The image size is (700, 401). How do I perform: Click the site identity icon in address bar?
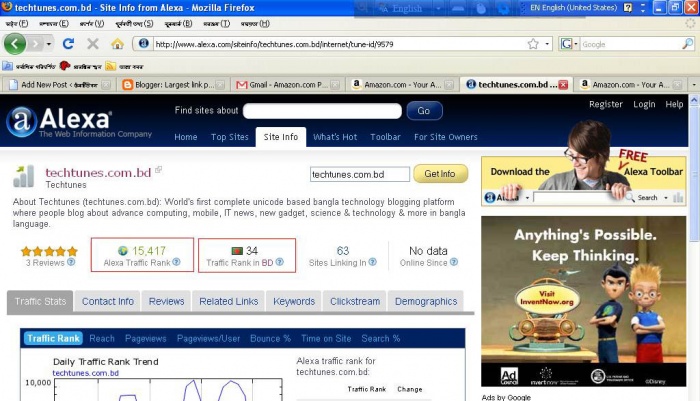point(143,43)
